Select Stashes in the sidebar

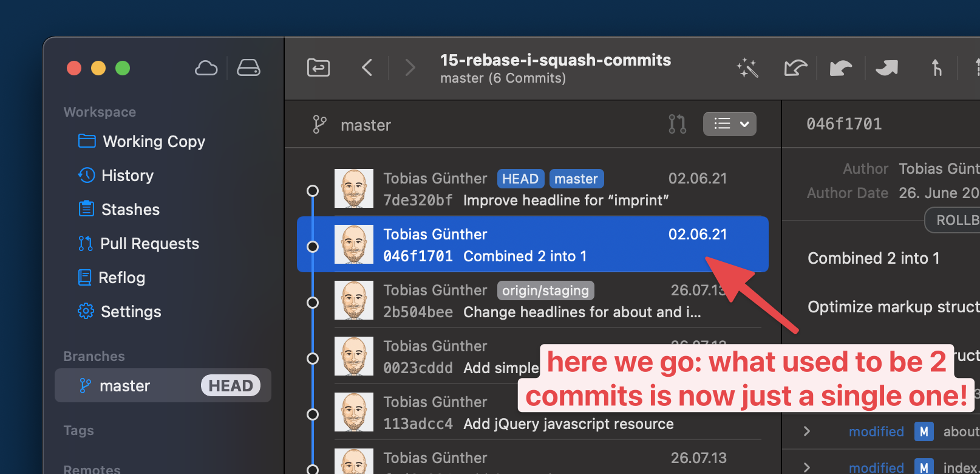coord(130,210)
